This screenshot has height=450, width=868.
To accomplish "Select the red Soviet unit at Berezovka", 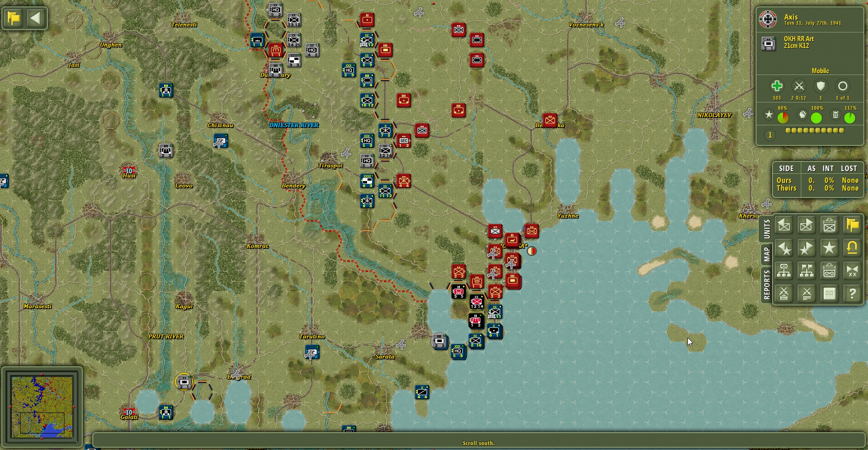I will pyautogui.click(x=550, y=121).
